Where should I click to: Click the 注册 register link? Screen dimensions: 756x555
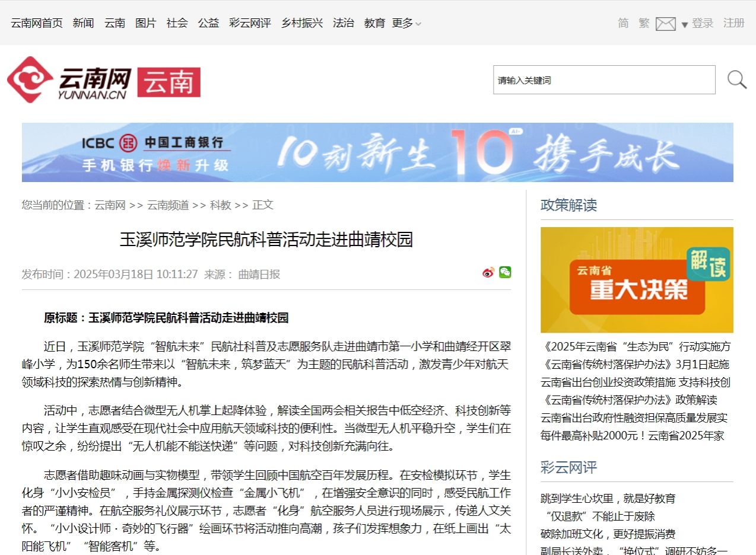[733, 23]
